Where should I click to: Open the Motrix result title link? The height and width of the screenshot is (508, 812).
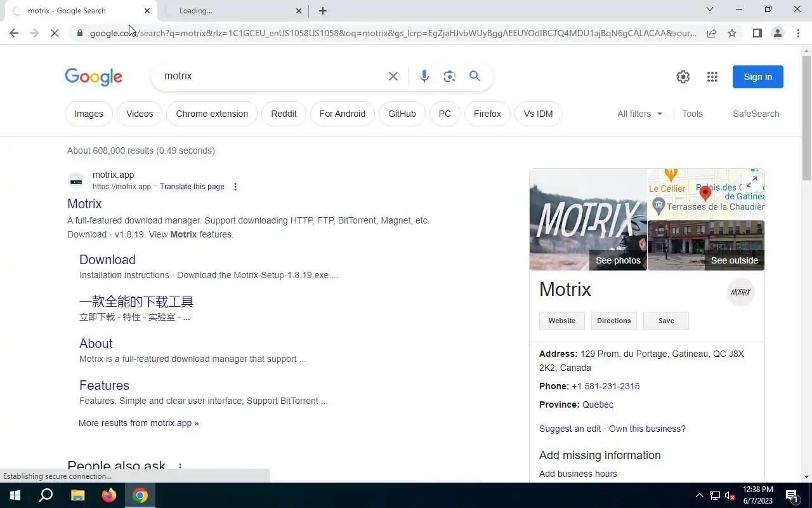point(84,204)
